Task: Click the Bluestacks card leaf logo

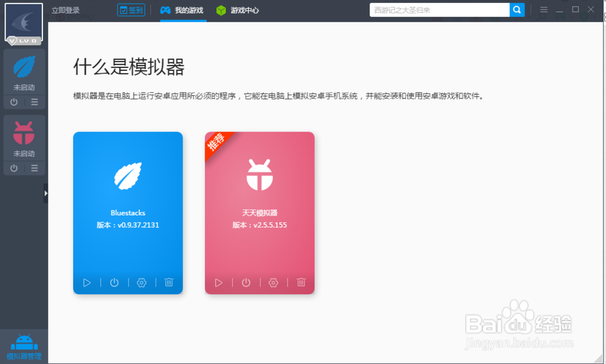Action: point(128,176)
